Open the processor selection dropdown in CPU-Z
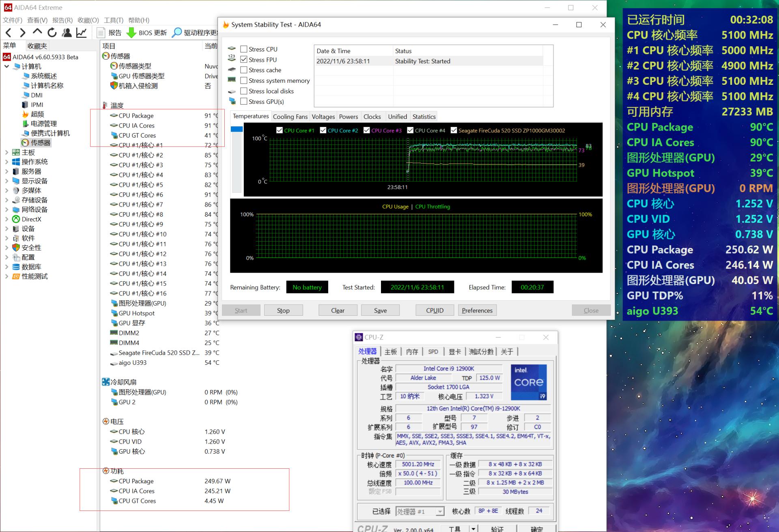This screenshot has width=779, height=532. click(x=440, y=511)
